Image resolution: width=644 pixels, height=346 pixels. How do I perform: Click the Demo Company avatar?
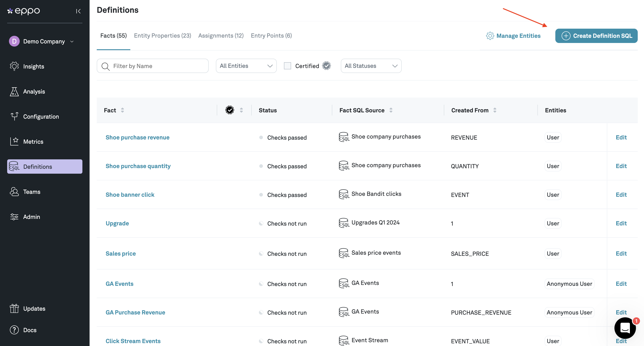pyautogui.click(x=14, y=41)
